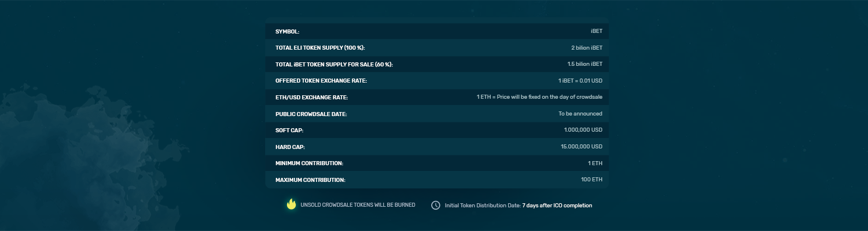Select the Total ELI Token Supply label
Image resolution: width=868 pixels, height=231 pixels.
click(x=320, y=48)
